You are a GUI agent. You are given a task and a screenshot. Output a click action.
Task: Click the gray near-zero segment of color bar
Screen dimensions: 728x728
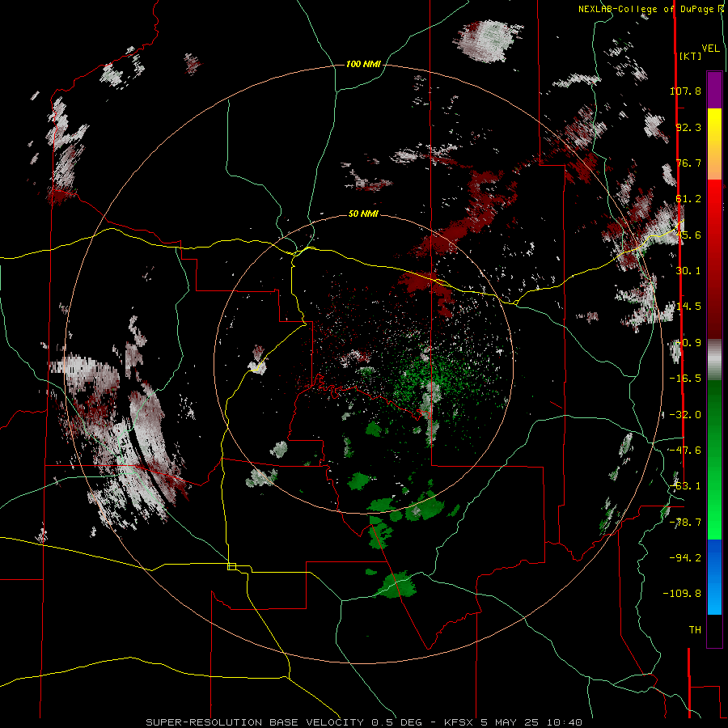click(x=714, y=360)
